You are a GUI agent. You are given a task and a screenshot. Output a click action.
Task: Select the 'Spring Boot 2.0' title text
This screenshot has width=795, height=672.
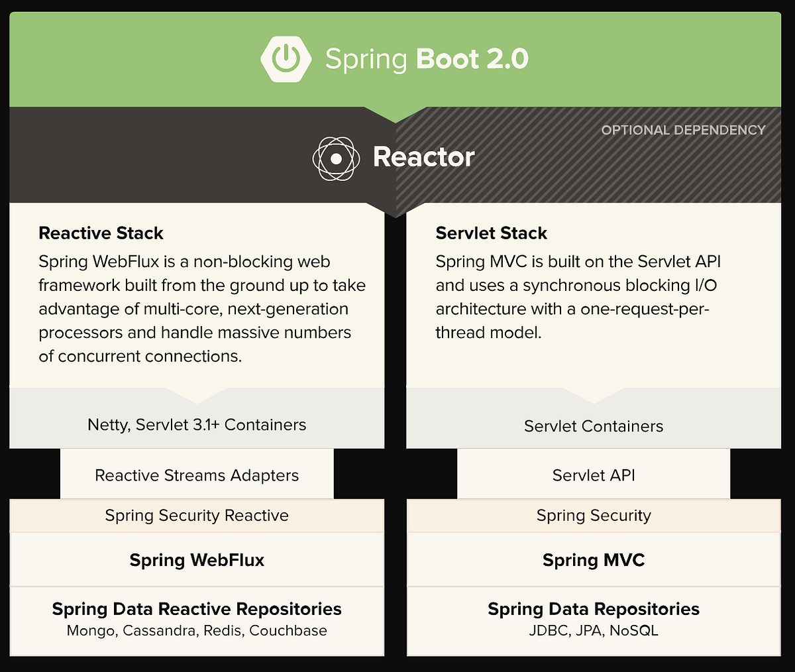click(427, 59)
